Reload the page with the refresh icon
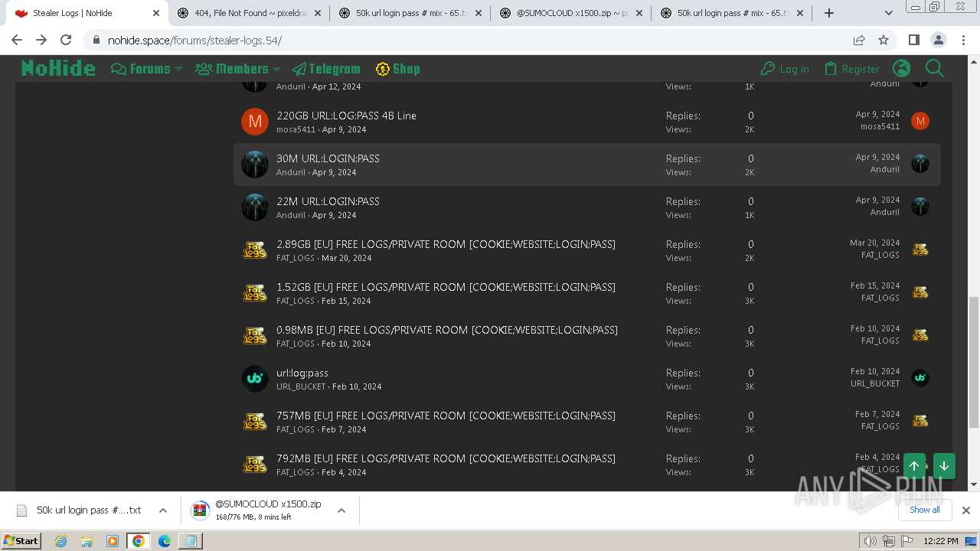The image size is (980, 551). coord(66,41)
